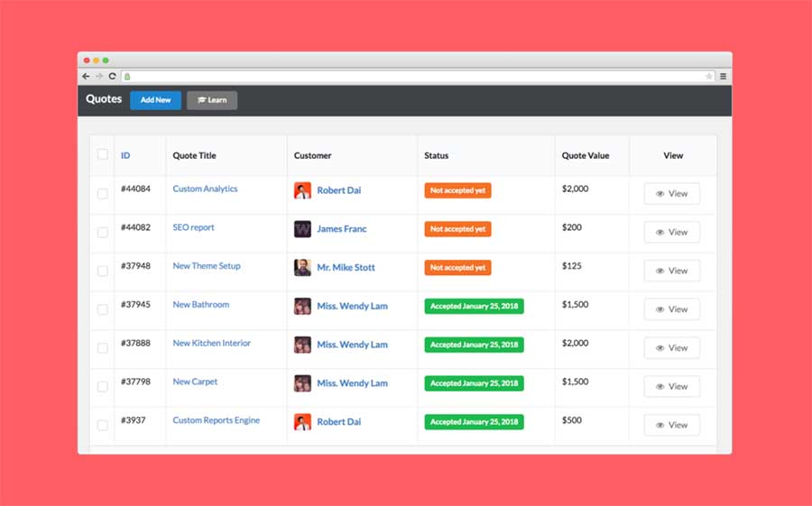
Task: Click Accepted January 25 badge for #3937
Action: click(x=474, y=422)
